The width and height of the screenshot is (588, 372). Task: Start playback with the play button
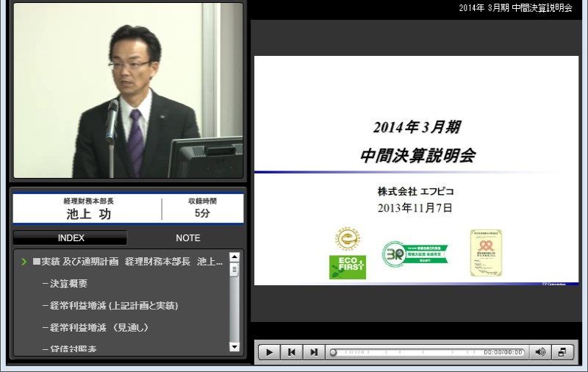(x=269, y=352)
